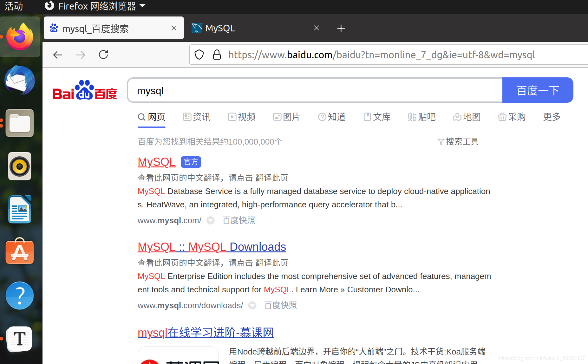
Task: Open the Help question mark icon
Action: [x=20, y=296]
